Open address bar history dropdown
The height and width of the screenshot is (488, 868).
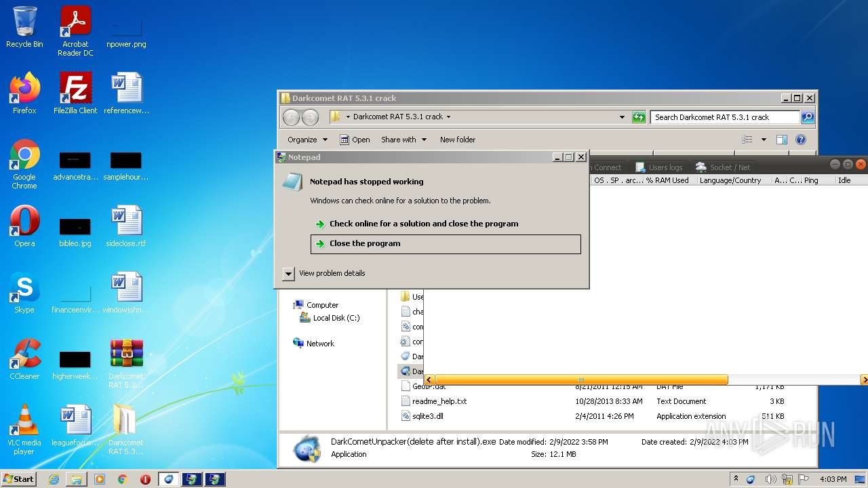pos(622,117)
